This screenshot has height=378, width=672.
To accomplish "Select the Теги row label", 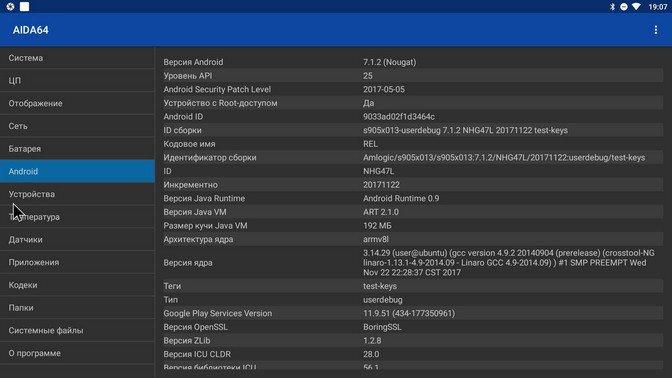I will coord(172,286).
